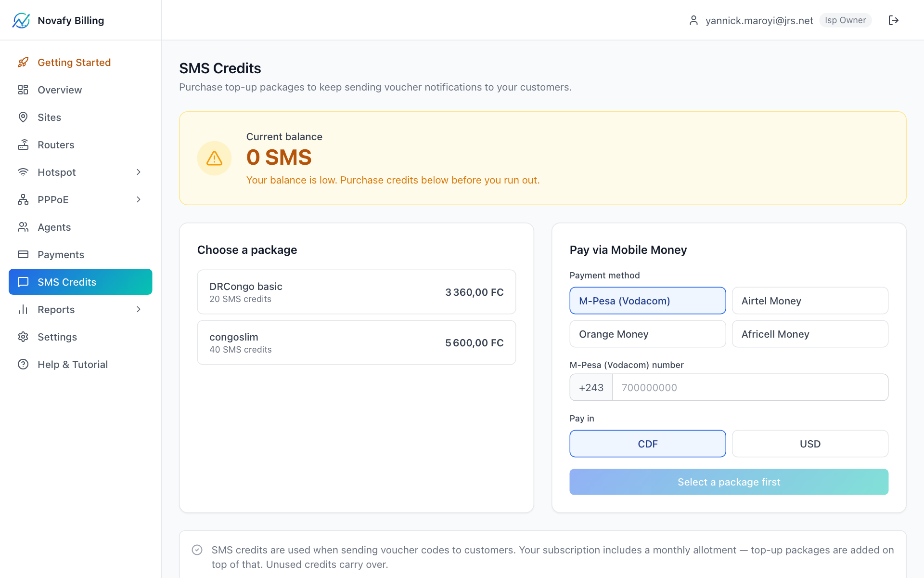Open the Agents section
Viewport: 924px width, 578px height.
(x=80, y=227)
